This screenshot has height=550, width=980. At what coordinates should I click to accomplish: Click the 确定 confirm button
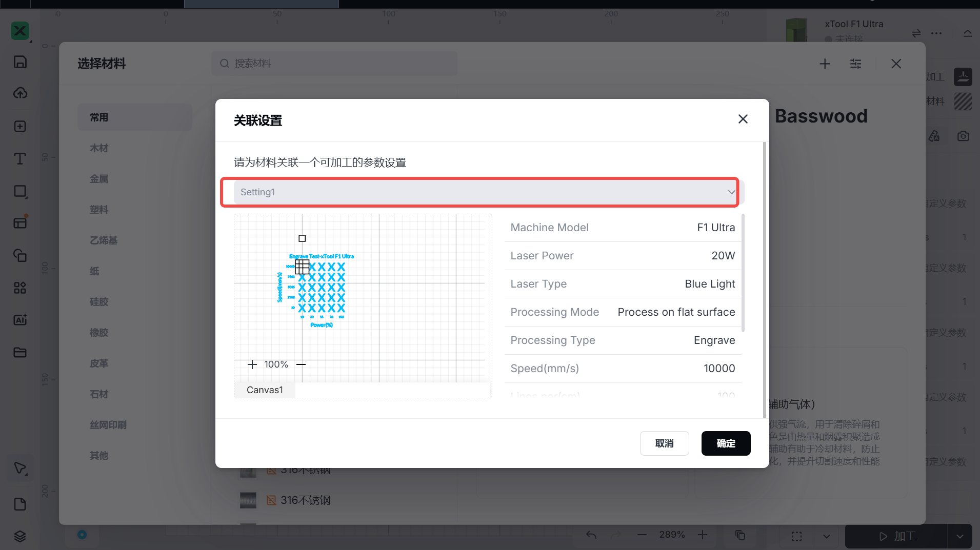(726, 443)
